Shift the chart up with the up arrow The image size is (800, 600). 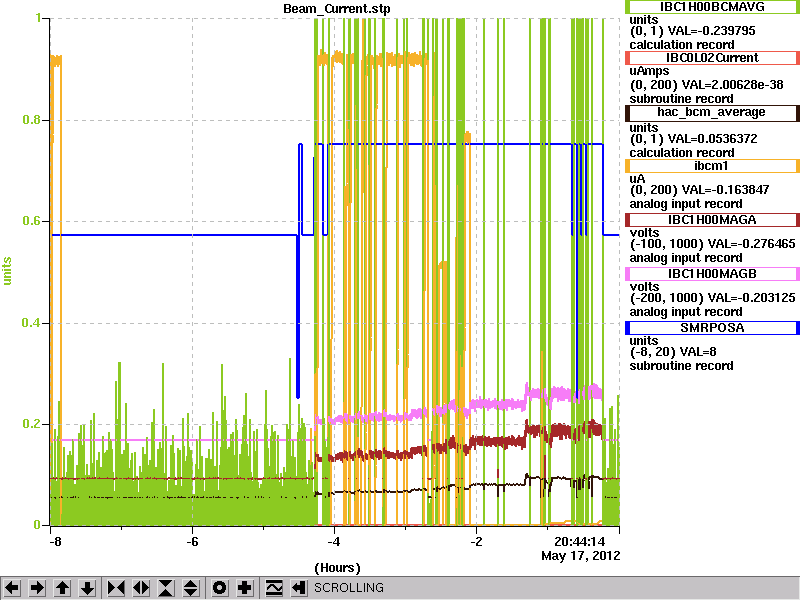(63, 588)
